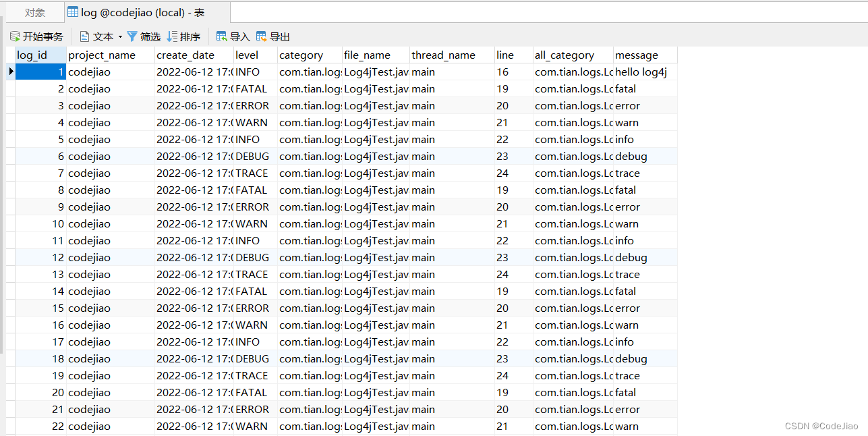Click the Begin Transaction (开始事务) icon

[x=15, y=36]
